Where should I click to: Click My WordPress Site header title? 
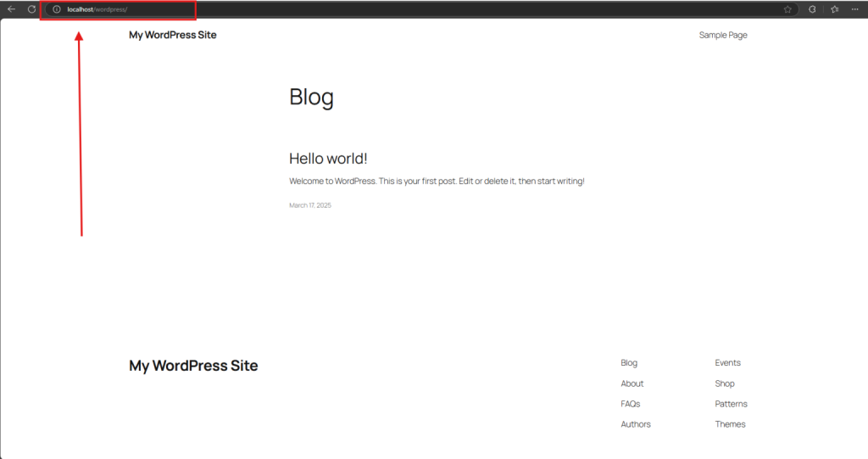pyautogui.click(x=172, y=35)
